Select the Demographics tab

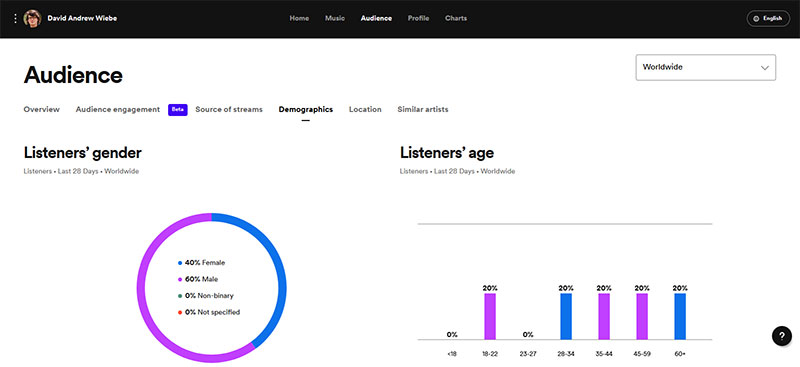(306, 109)
